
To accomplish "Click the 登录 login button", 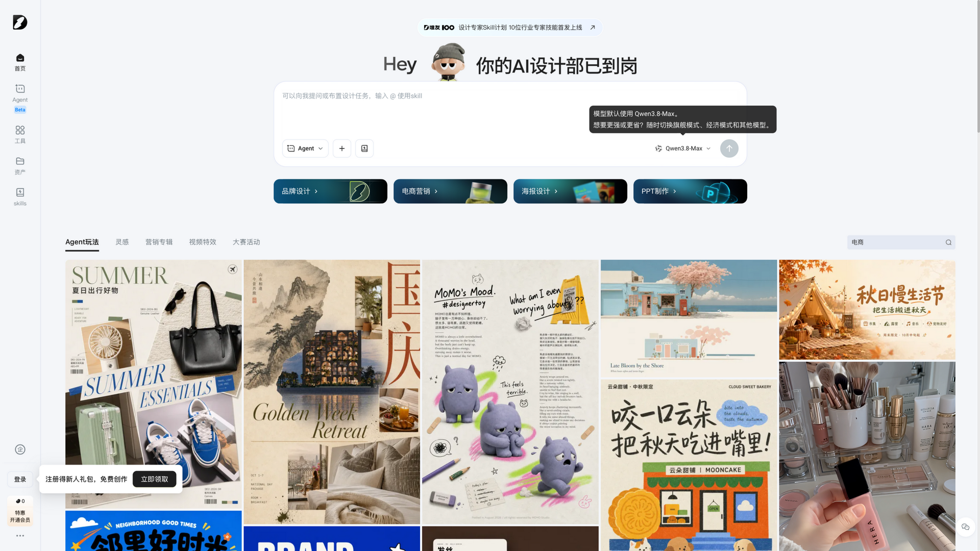I will pos(20,479).
